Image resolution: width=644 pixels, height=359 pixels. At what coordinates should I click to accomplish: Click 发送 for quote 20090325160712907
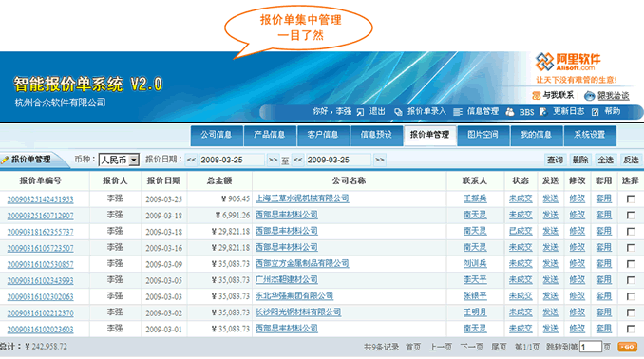coord(550,215)
